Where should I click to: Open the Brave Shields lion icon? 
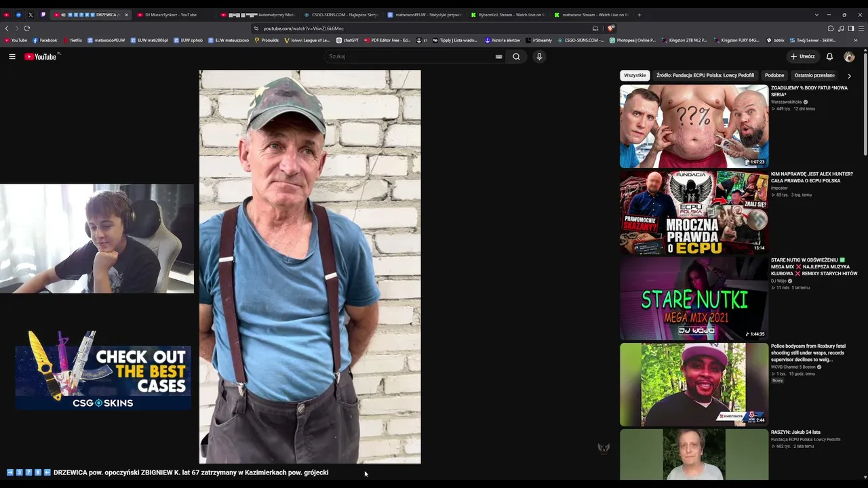[611, 28]
